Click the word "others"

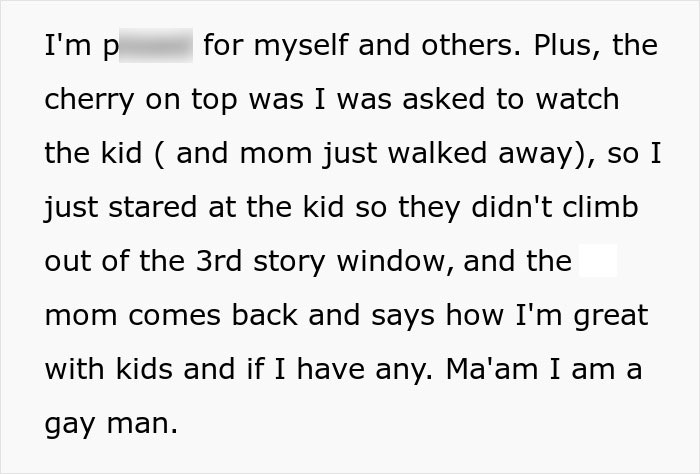point(452,46)
